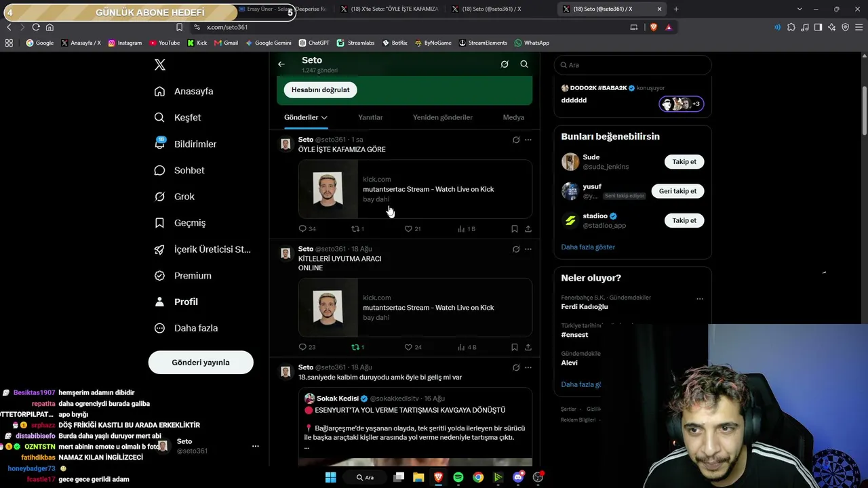Image resolution: width=868 pixels, height=488 pixels.
Task: Click Grok icon on the ÖYLE İŞTE post
Action: pos(516,140)
